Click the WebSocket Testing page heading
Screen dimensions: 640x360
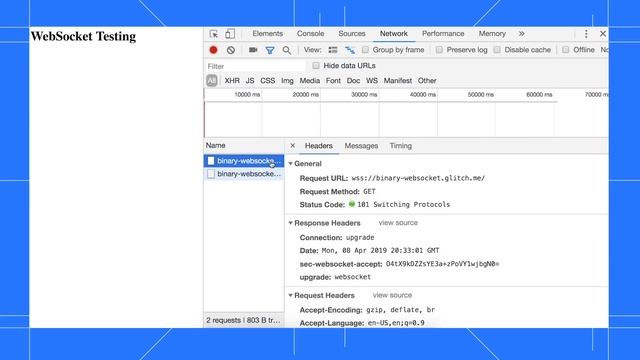coord(83,36)
